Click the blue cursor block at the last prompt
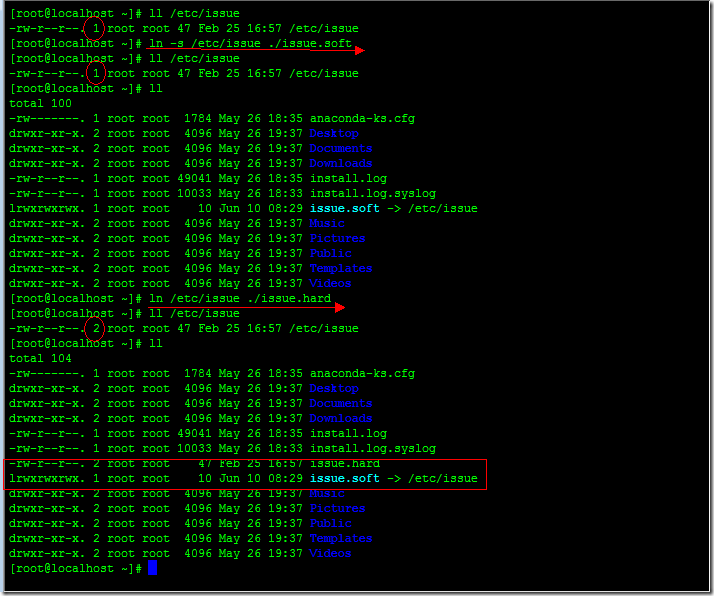 click(153, 568)
